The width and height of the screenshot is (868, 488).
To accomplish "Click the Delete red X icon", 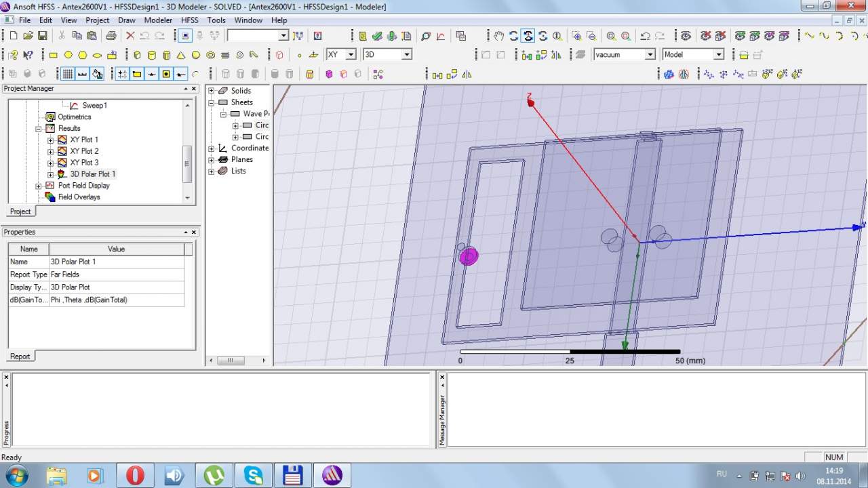I will 130,36.
